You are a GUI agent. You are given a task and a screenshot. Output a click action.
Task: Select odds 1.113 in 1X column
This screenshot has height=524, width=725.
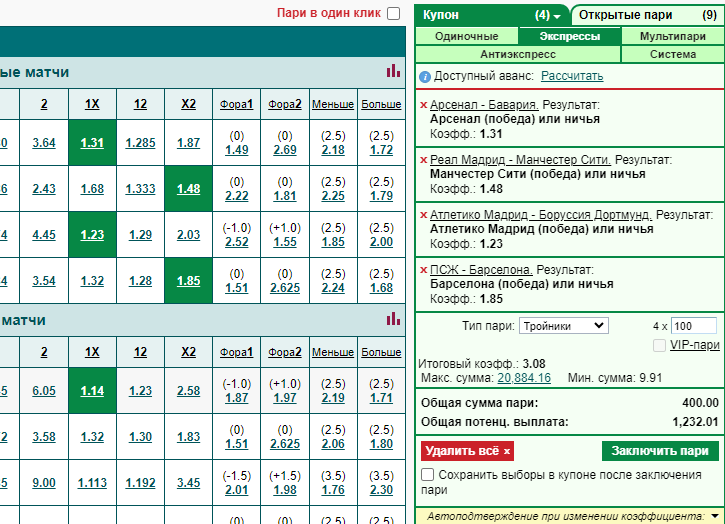[92, 483]
